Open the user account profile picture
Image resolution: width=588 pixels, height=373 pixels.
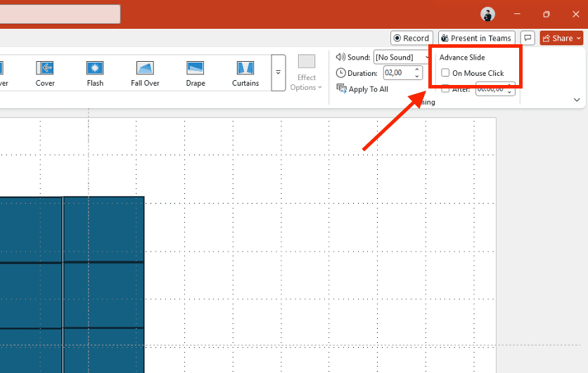(x=488, y=14)
